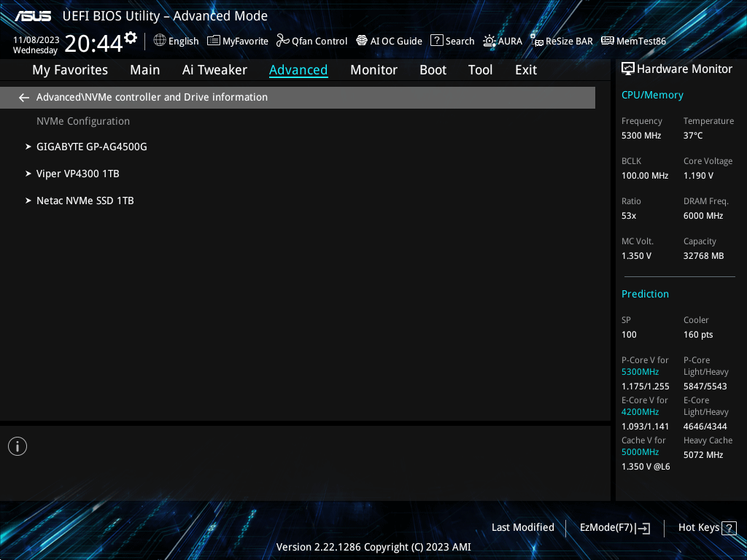Click the 1.190 V core voltage value
The image size is (747, 560).
coord(698,176)
